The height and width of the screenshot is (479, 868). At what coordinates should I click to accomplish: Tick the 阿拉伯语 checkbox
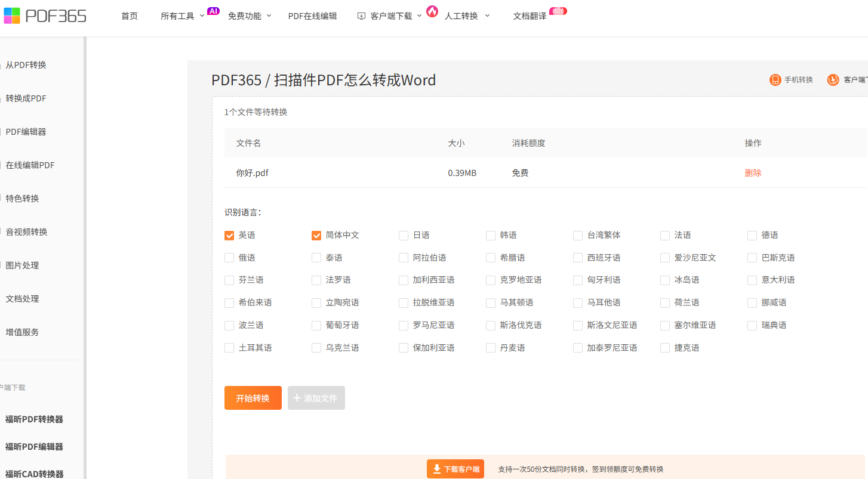point(404,258)
